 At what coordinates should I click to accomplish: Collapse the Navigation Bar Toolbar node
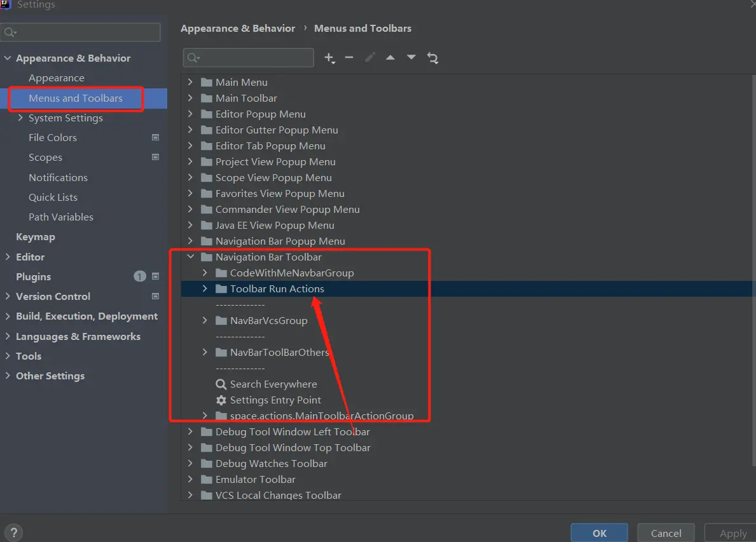pos(190,257)
